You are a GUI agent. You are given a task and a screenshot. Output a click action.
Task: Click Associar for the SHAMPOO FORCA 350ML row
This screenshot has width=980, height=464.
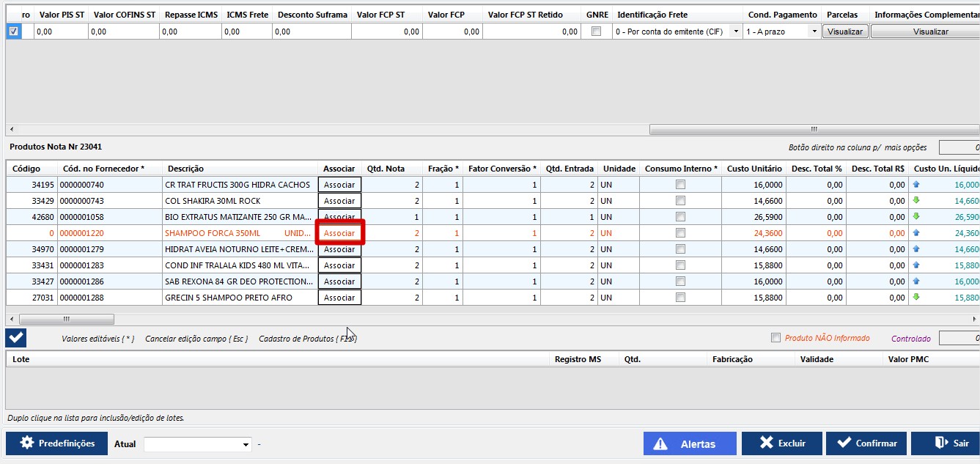click(339, 233)
